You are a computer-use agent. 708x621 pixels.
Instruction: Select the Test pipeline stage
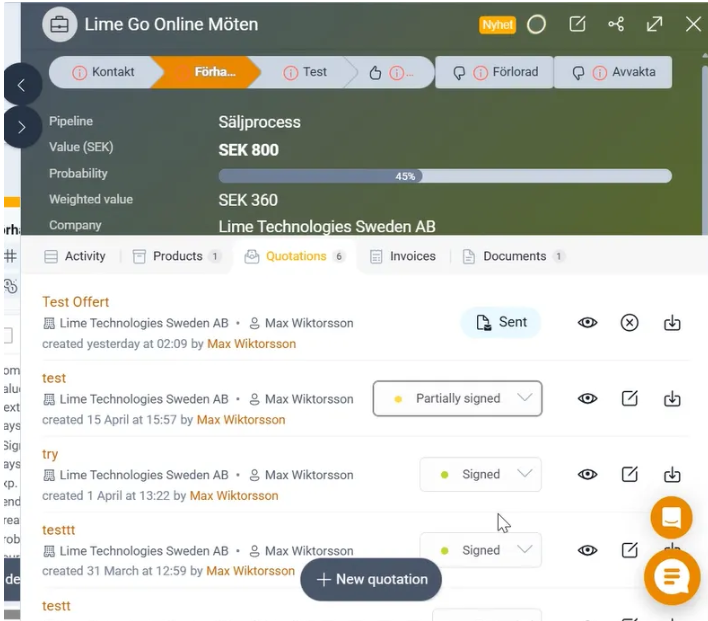tap(305, 72)
